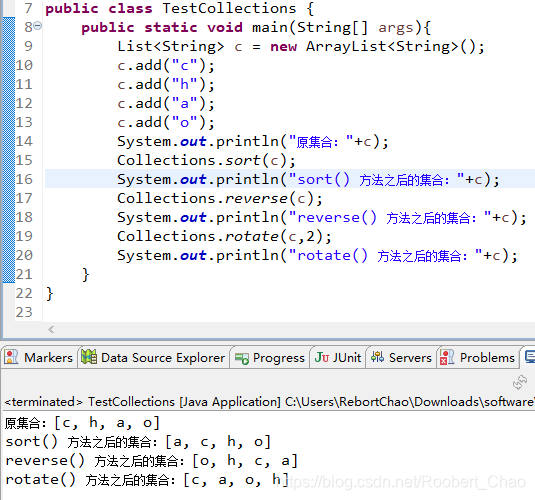535x500 pixels.
Task: Click the ArrayList<String>() declaration line
Action: 301,46
